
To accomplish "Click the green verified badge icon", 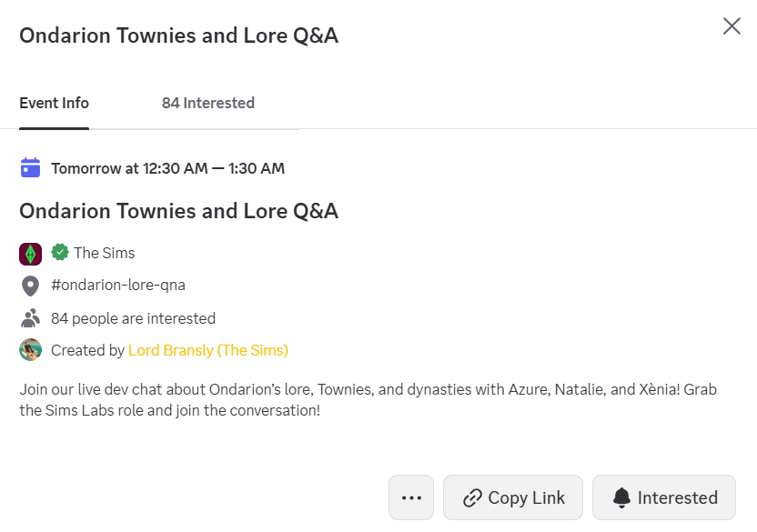I will pyautogui.click(x=60, y=252).
